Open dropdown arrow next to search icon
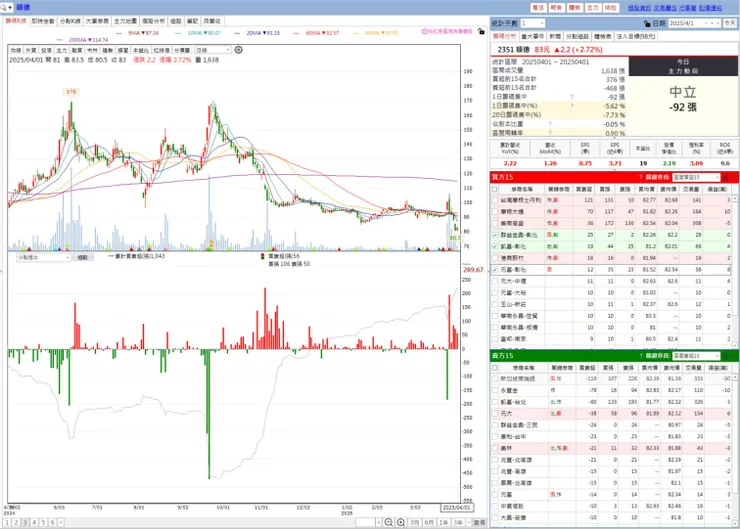The image size is (740, 529). pyautogui.click(x=10, y=8)
